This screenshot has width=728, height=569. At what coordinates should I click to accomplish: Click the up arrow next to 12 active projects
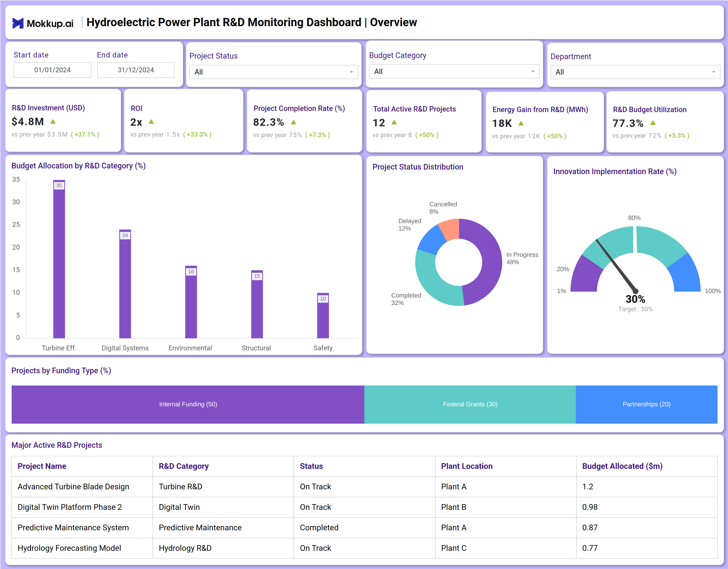click(x=394, y=122)
